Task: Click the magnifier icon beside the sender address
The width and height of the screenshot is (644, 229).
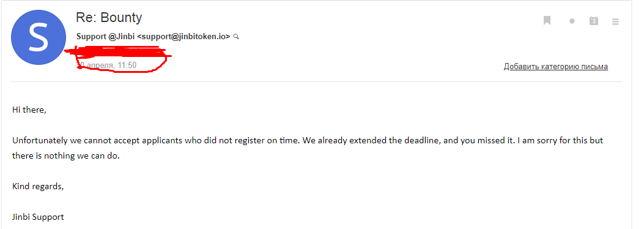Action: (235, 37)
